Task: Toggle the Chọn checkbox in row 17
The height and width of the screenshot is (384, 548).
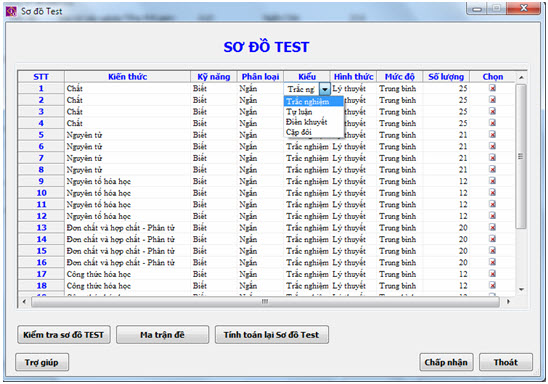Action: (492, 274)
